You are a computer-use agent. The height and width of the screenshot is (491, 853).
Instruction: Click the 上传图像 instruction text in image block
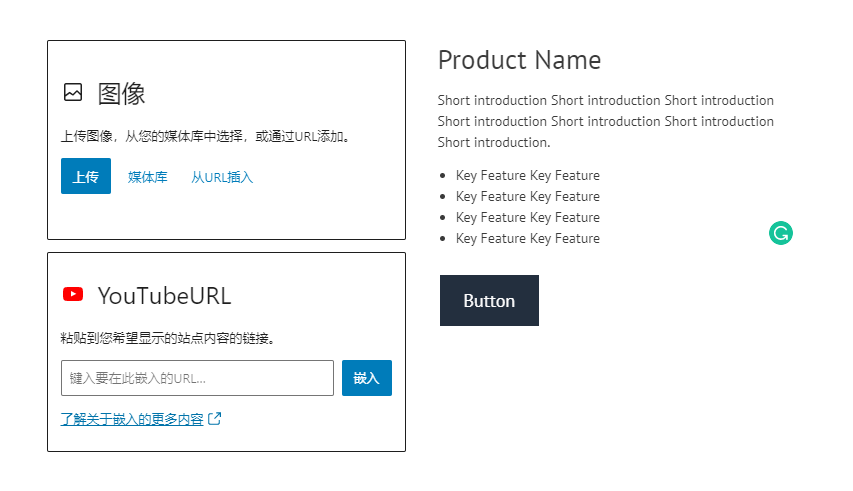point(207,136)
